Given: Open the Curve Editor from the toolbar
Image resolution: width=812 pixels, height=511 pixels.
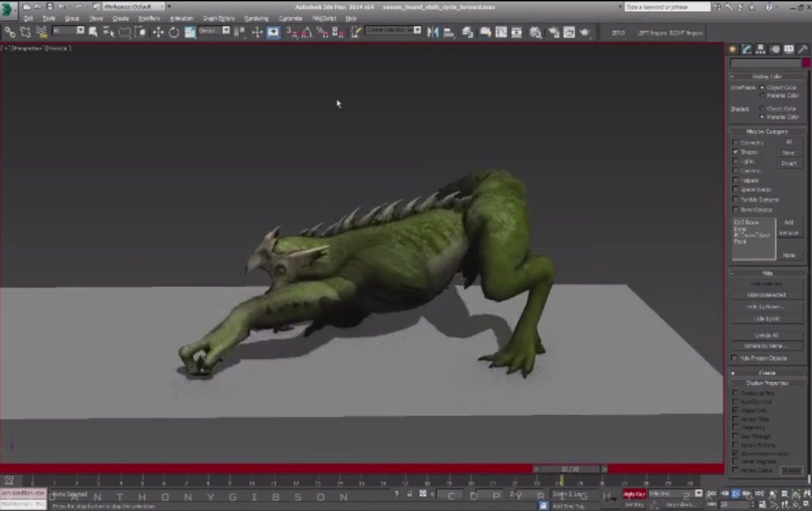Looking at the screenshot, I should pyautogui.click(x=501, y=31).
